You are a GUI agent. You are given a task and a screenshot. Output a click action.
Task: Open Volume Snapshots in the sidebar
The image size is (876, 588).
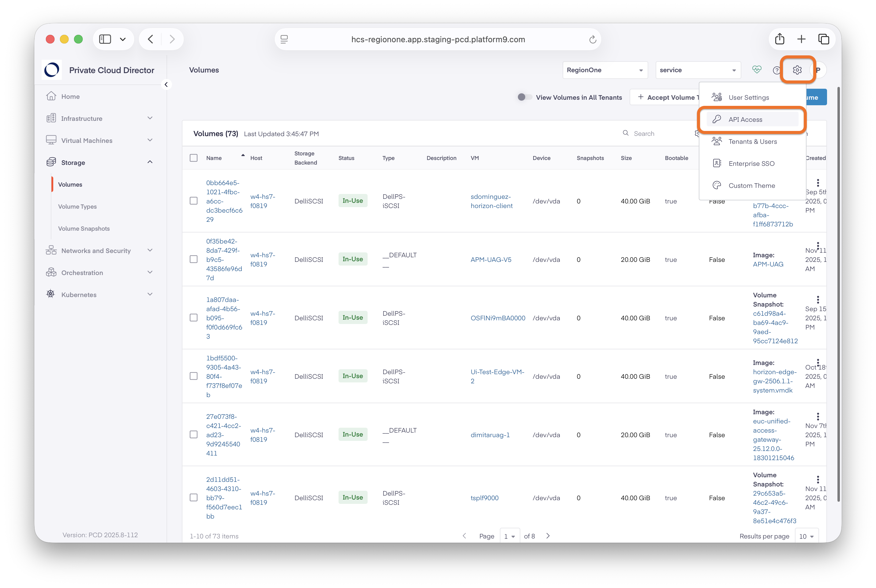84,229
